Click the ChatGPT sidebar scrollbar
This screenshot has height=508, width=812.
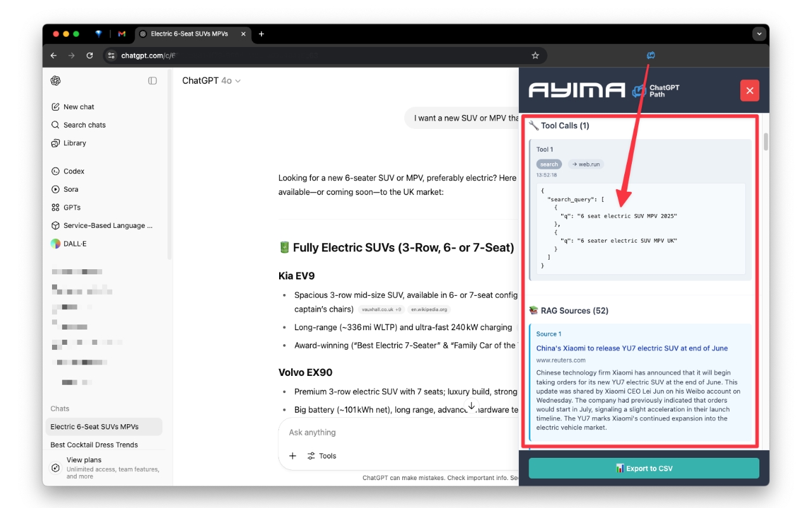[x=169, y=165]
